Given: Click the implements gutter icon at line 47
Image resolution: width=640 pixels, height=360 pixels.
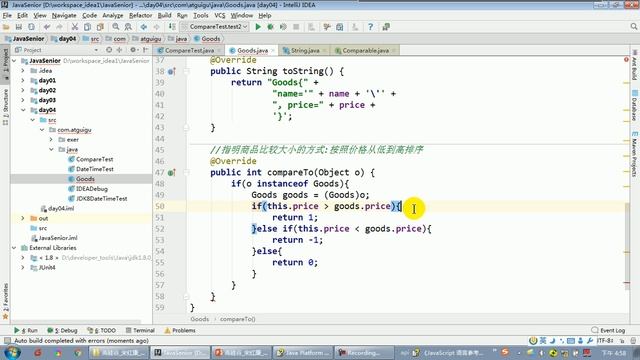Looking at the screenshot, I should coord(172,173).
